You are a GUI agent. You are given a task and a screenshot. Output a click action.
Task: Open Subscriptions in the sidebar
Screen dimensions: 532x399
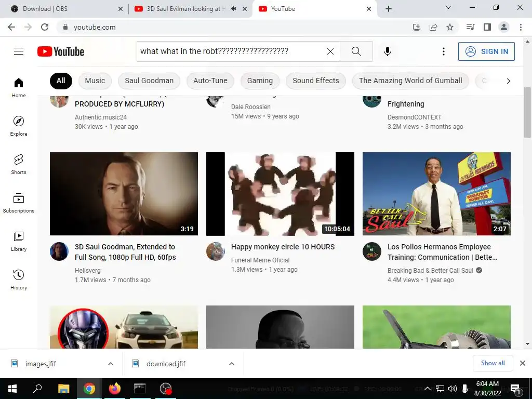point(19,203)
